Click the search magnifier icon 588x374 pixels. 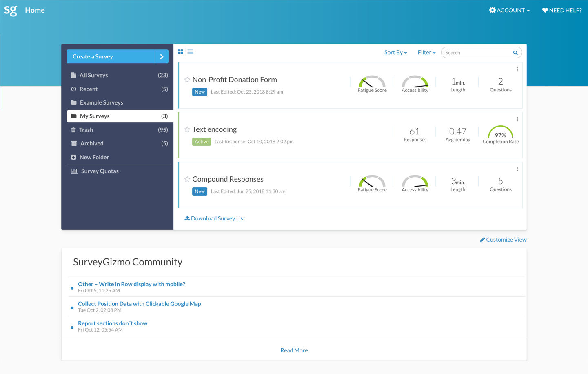coord(515,53)
